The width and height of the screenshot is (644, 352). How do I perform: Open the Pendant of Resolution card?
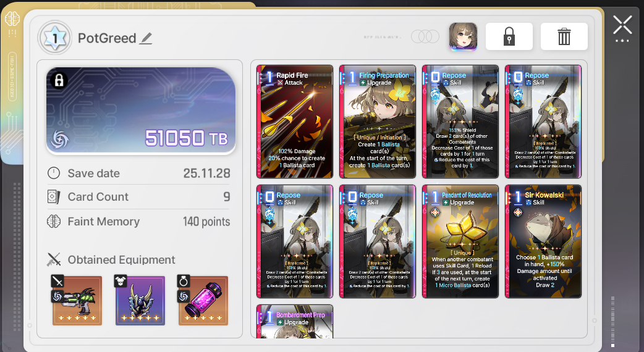tap(460, 241)
